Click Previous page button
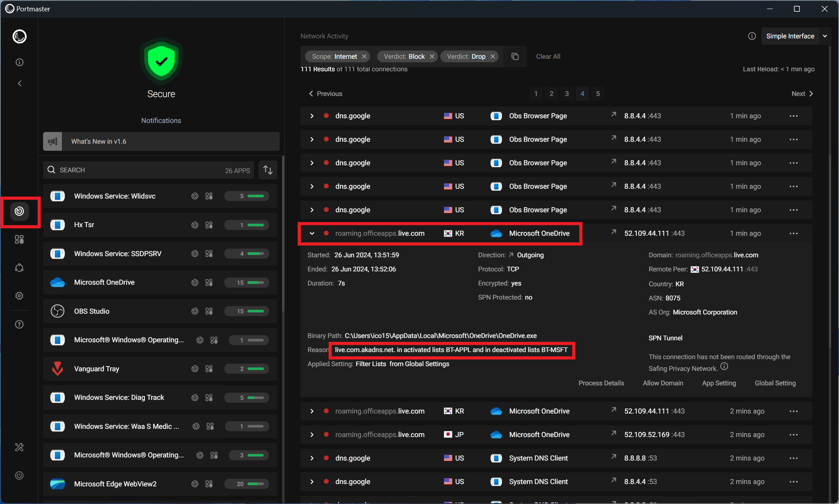 (x=325, y=94)
